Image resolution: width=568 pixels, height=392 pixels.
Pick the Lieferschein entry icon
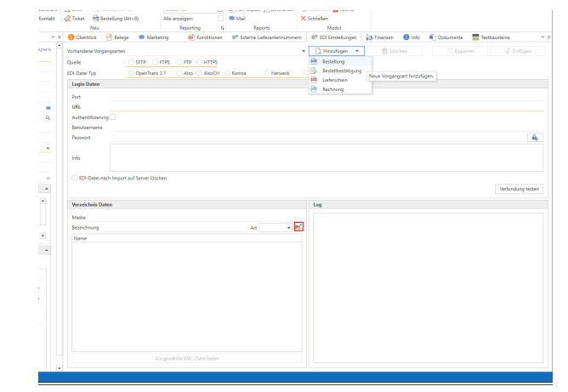315,79
